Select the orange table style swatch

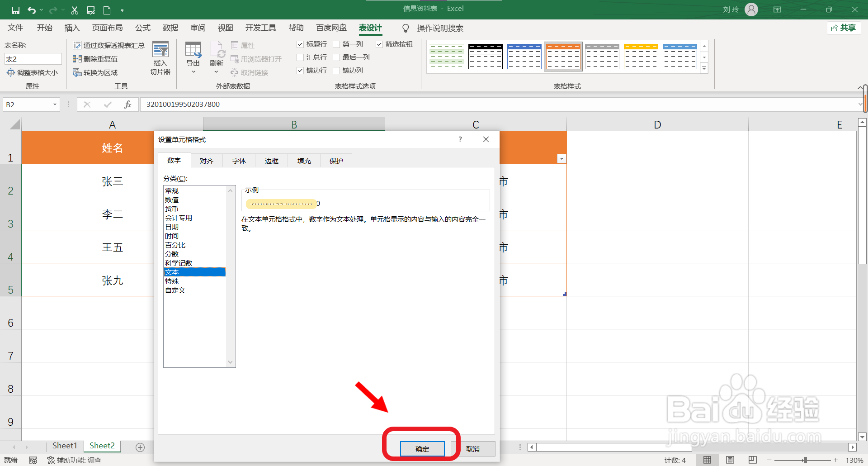[563, 57]
